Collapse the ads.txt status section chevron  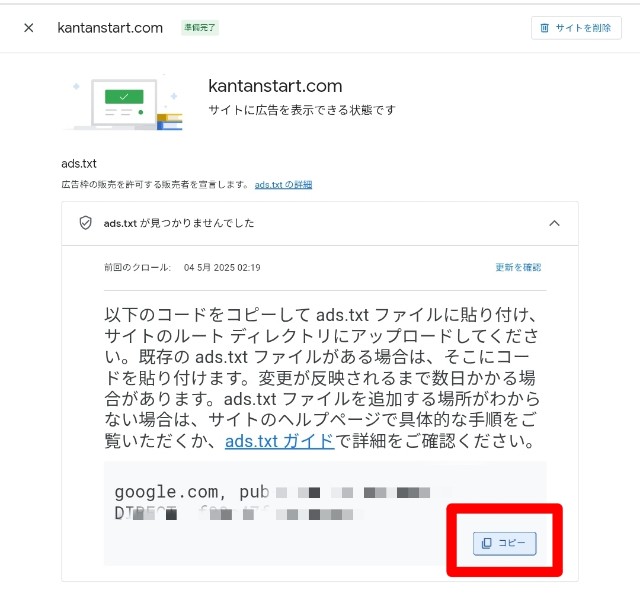(x=554, y=223)
